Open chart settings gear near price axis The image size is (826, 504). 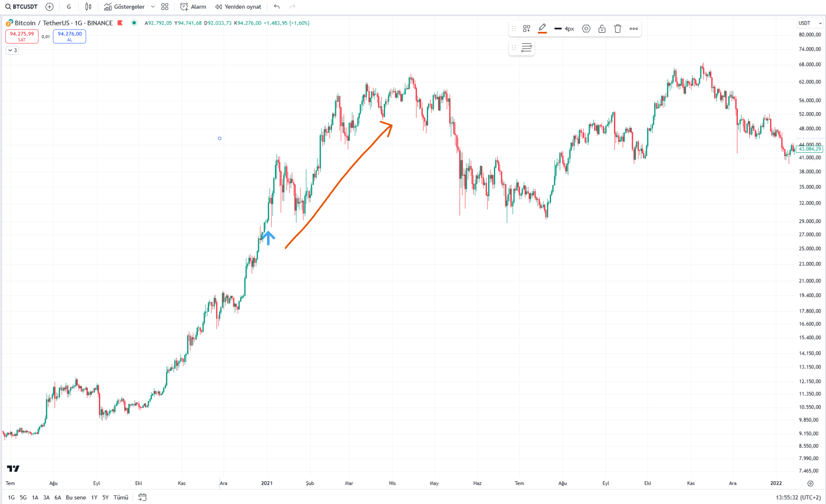click(x=810, y=483)
